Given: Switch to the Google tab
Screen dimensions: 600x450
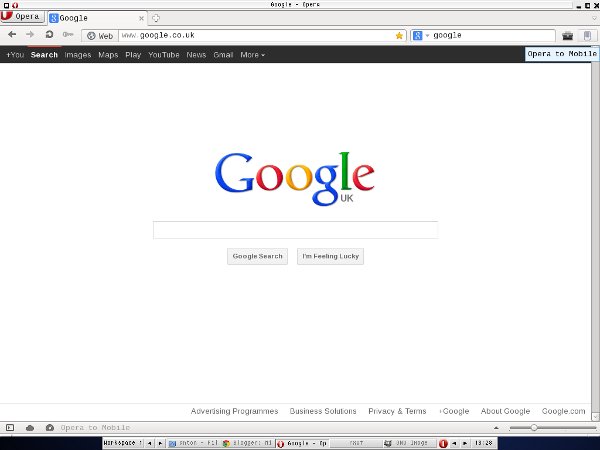Looking at the screenshot, I should (x=97, y=18).
